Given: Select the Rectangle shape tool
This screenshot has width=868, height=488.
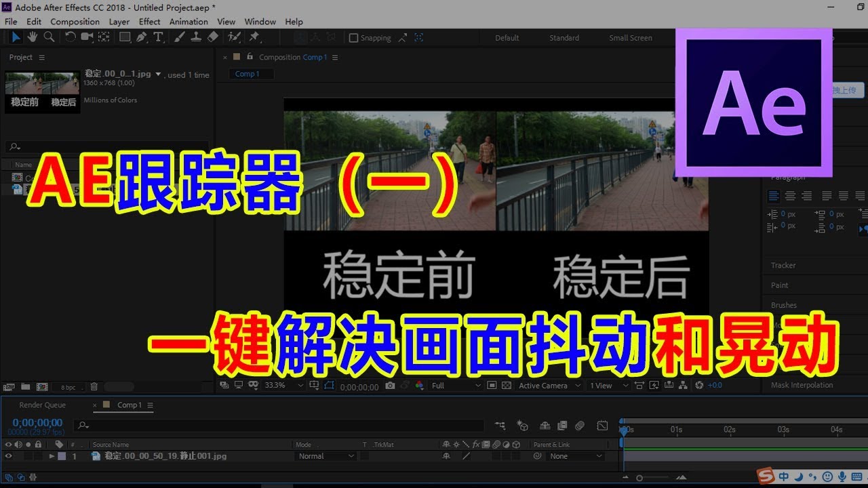Looking at the screenshot, I should tap(125, 37).
